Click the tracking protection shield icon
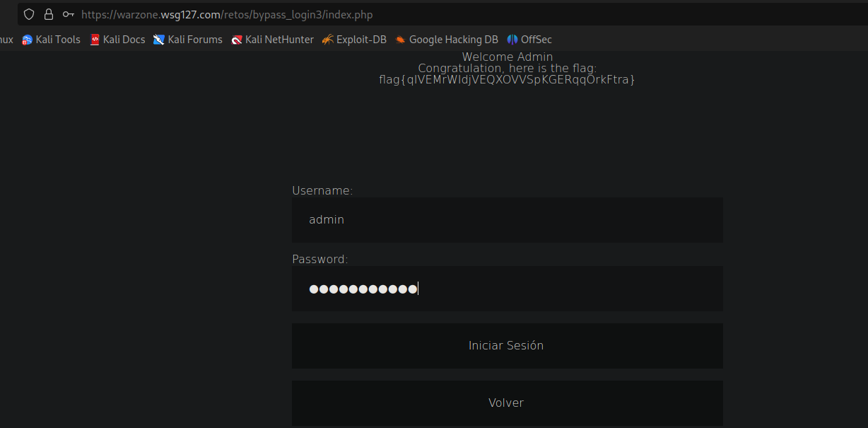Image resolution: width=868 pixels, height=428 pixels. point(29,14)
